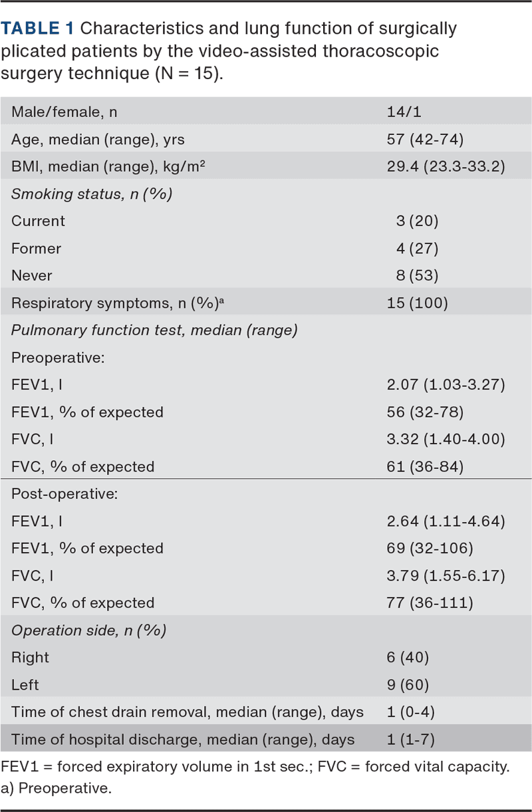Image resolution: width=532 pixels, height=812 pixels.
Task: Select the hospital discharge value 1 (1-7)
Action: coord(410,740)
